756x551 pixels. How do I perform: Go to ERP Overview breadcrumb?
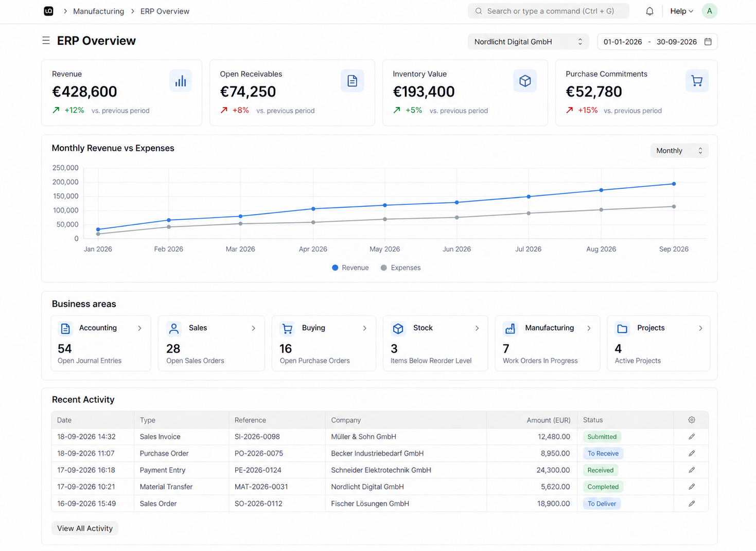165,11
